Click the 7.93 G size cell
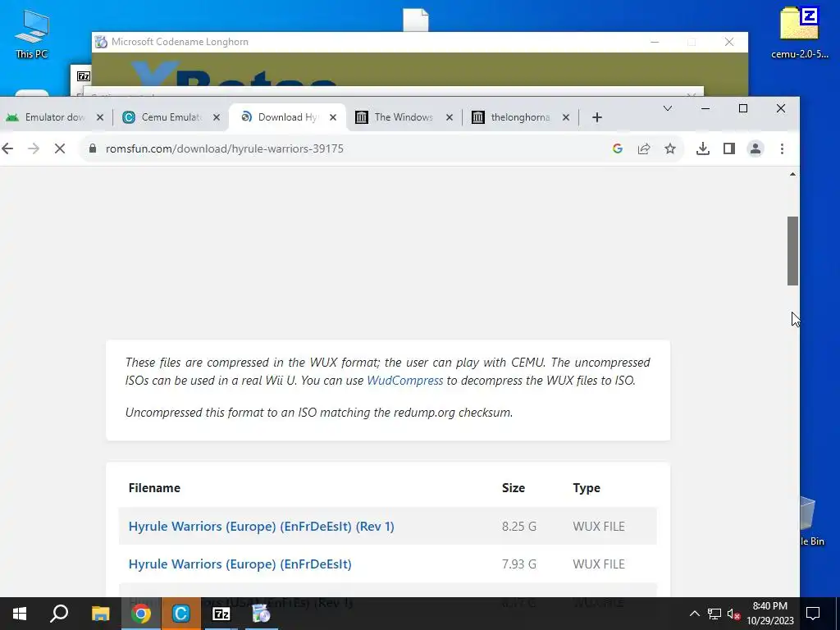This screenshot has height=630, width=840. [518, 564]
